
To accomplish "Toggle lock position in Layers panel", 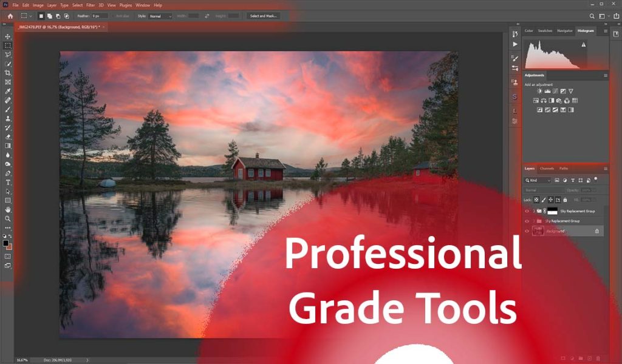I will click(x=550, y=200).
